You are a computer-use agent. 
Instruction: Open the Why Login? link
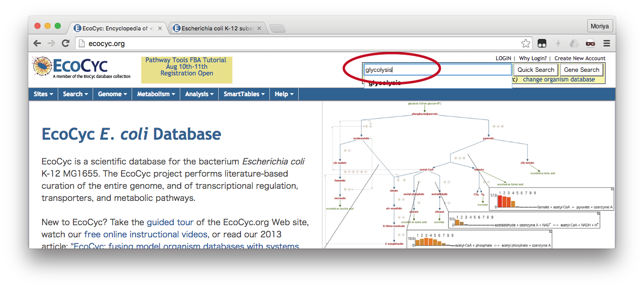tap(533, 58)
